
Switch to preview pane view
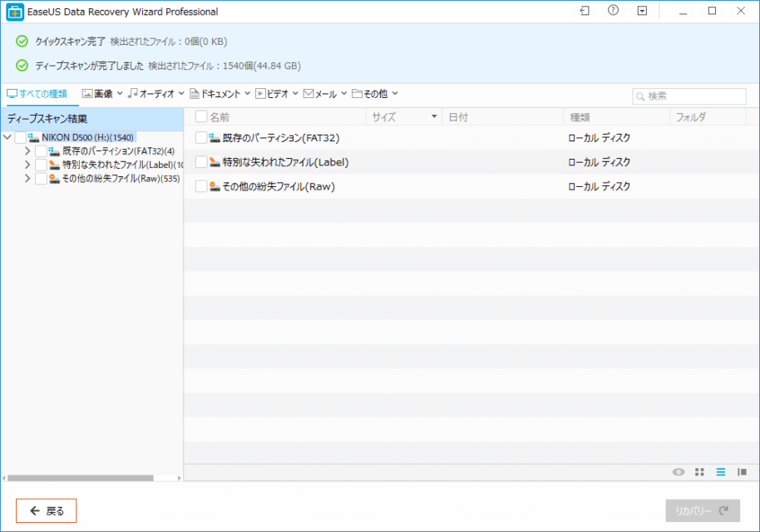[742, 472]
